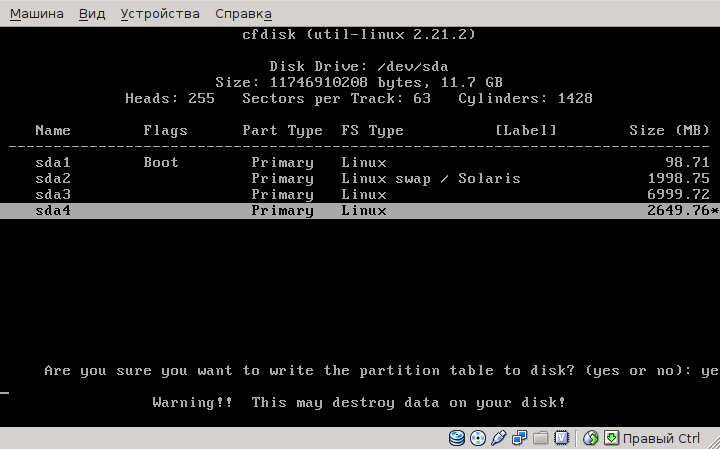Click the Правый Ctrl host key label
This screenshot has height=449, width=720.
click(661, 438)
